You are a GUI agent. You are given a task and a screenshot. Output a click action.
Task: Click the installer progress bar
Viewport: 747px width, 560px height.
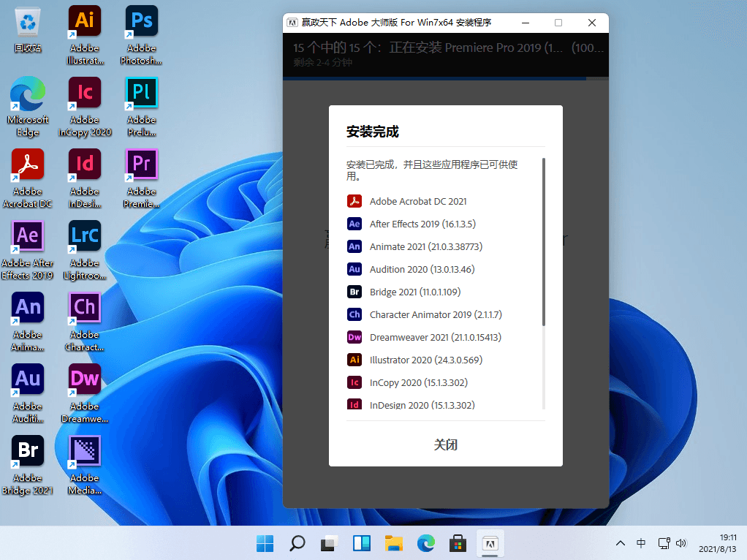pos(445,78)
